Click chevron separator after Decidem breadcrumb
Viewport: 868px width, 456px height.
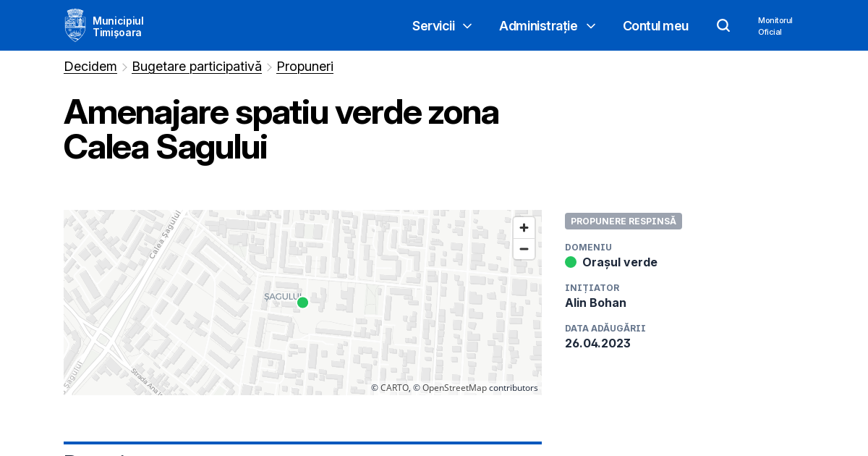tap(124, 67)
